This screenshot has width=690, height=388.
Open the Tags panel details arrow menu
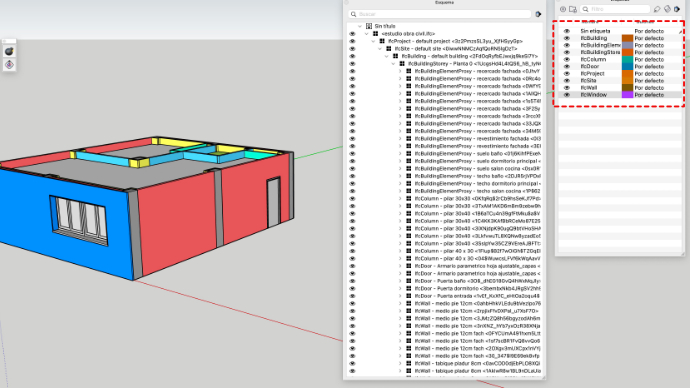(x=677, y=9)
